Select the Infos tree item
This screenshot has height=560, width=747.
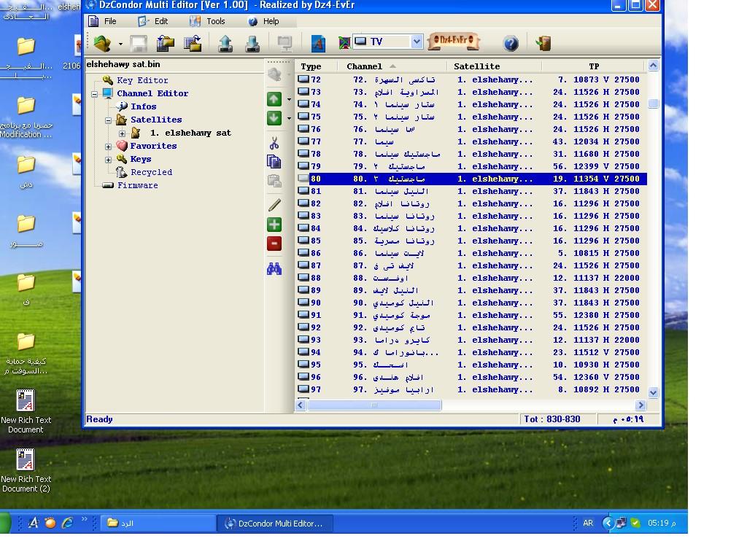click(144, 106)
